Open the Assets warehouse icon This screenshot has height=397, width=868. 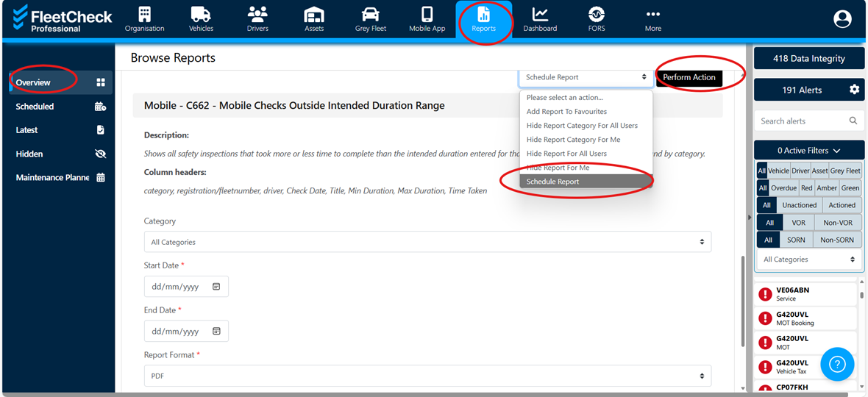pyautogui.click(x=314, y=15)
